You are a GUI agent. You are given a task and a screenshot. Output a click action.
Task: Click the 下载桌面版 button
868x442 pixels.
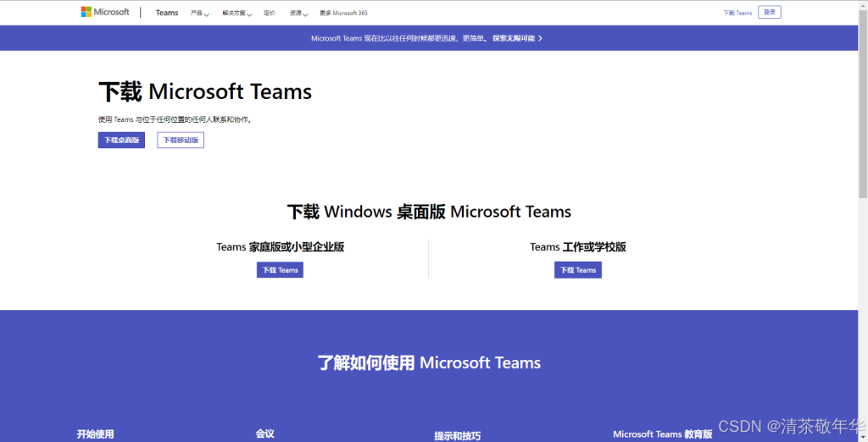(121, 140)
